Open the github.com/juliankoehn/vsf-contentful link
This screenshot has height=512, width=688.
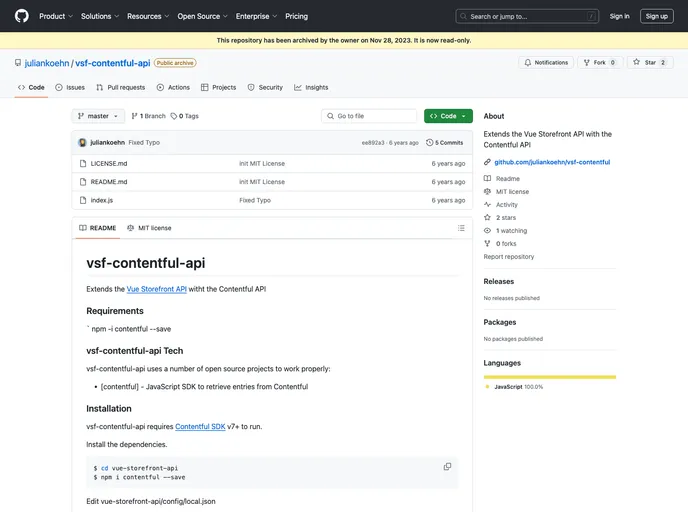tap(552, 162)
